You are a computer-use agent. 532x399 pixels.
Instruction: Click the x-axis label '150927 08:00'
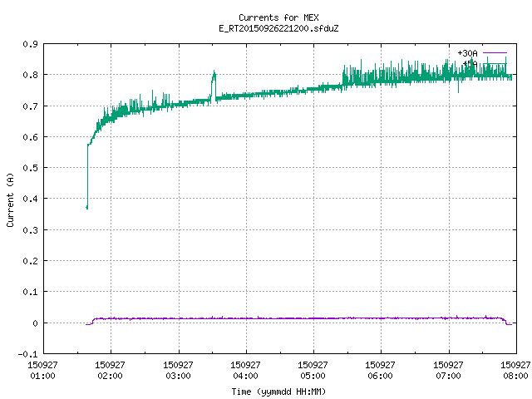pyautogui.click(x=515, y=371)
